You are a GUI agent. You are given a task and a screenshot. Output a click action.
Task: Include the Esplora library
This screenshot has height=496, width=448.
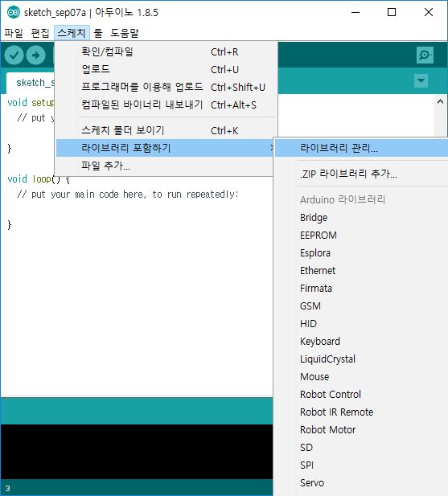361,253
